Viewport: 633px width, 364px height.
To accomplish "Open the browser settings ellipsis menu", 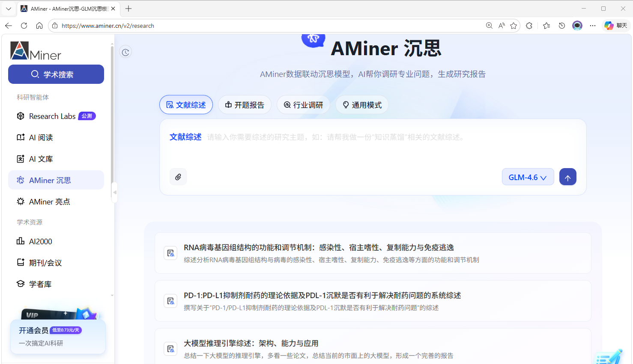I will (593, 26).
